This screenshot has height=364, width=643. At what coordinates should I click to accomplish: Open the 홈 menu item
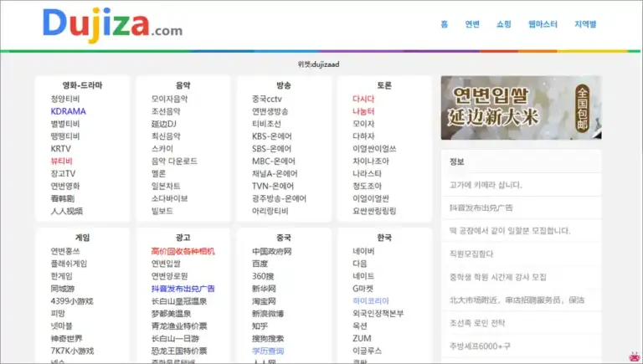(x=444, y=24)
